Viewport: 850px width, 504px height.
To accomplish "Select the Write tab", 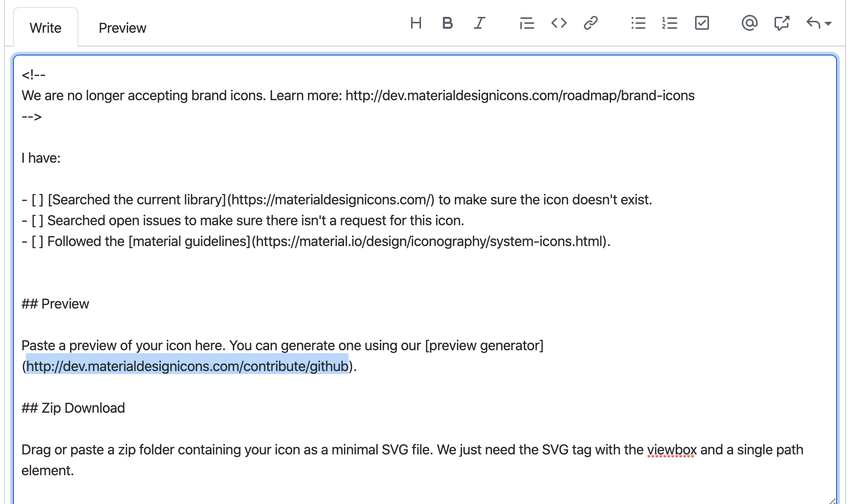I will click(x=45, y=27).
